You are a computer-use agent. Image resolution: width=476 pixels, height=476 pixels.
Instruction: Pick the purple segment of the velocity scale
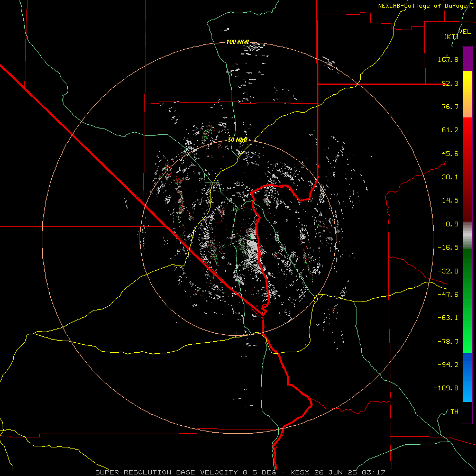tap(467, 59)
